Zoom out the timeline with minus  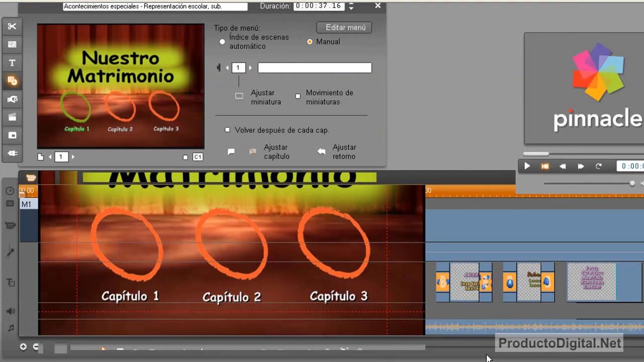pyautogui.click(x=36, y=347)
